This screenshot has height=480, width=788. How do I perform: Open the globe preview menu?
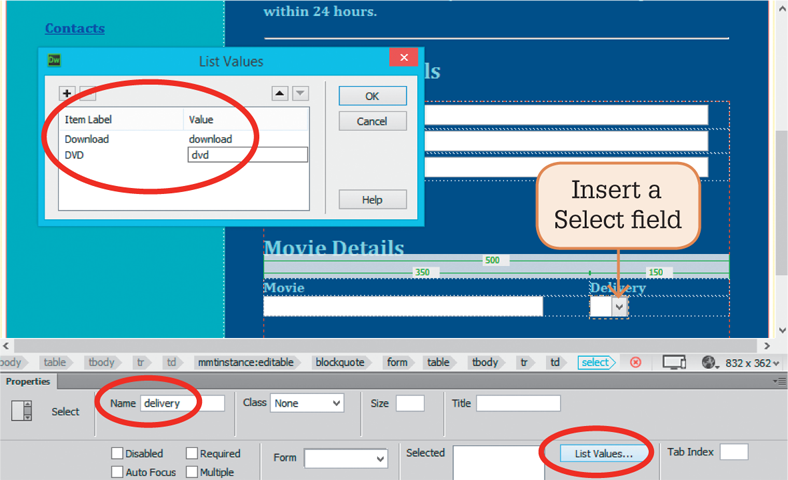[710, 362]
